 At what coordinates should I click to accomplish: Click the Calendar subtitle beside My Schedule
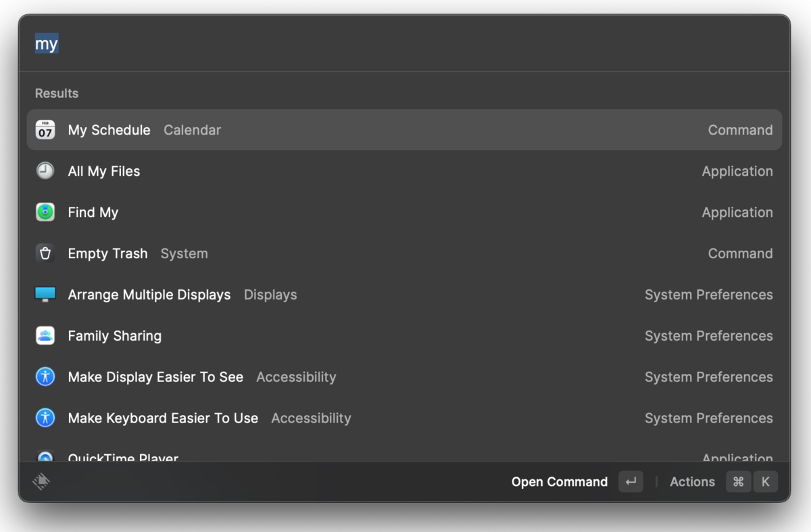192,130
